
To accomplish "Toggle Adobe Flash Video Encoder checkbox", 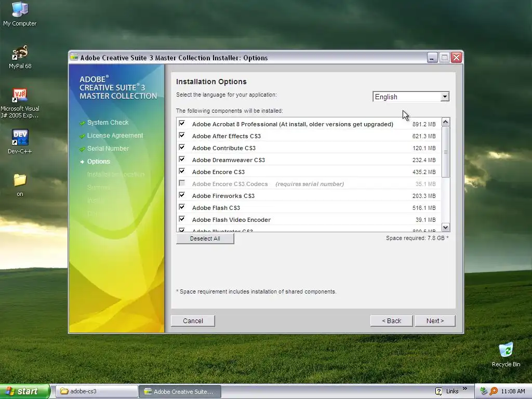I will 182,219.
